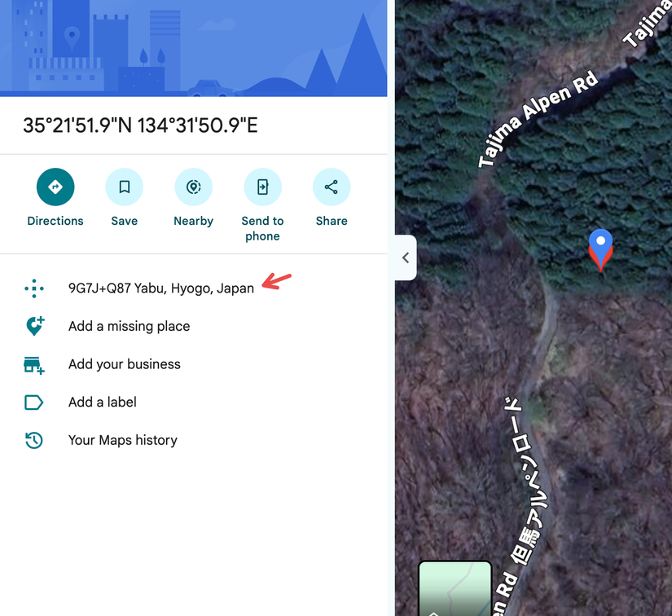672x616 pixels.
Task: Click the Nearby label
Action: [x=193, y=221]
